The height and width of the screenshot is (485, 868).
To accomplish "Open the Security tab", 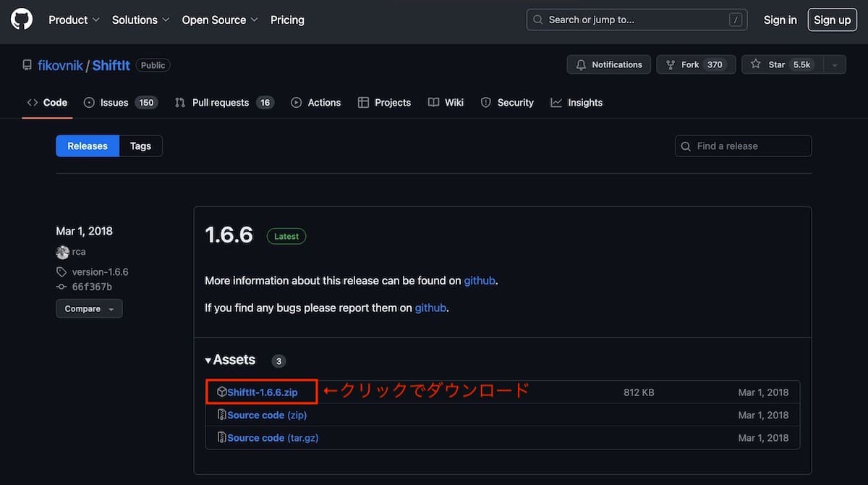I will tap(507, 102).
